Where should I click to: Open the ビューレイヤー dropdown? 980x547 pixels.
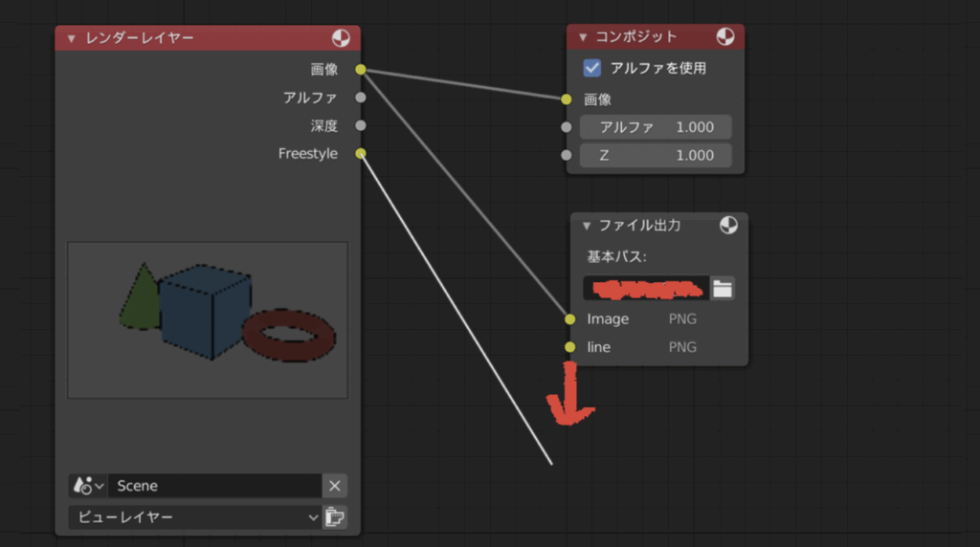pos(193,517)
